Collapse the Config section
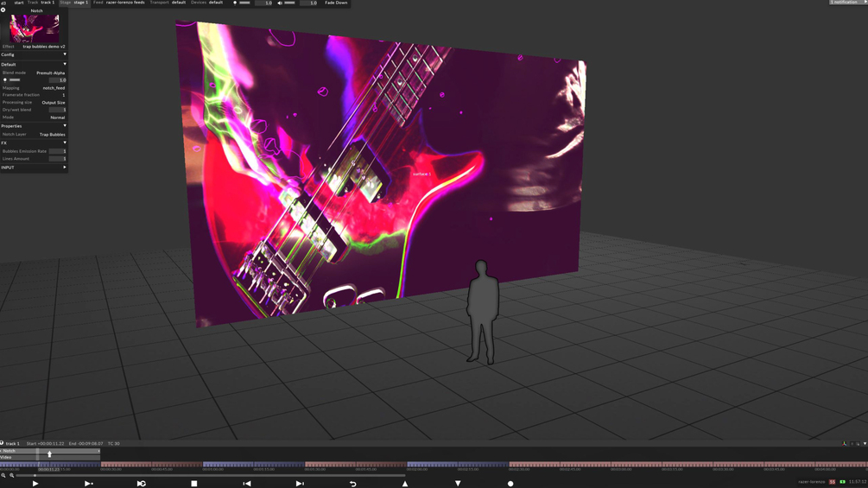 tap(65, 54)
